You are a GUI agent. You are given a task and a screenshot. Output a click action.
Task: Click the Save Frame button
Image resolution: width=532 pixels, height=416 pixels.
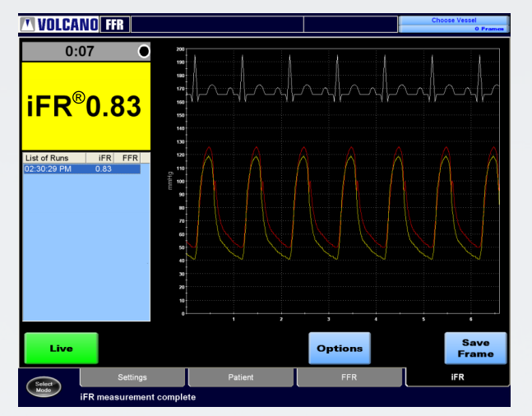475,348
